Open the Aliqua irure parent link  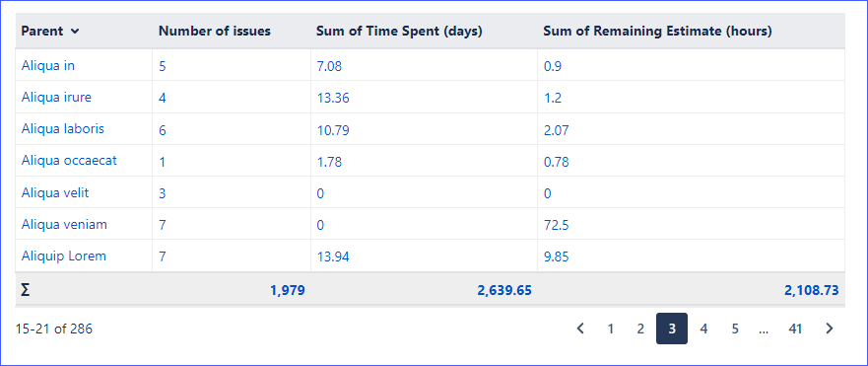point(56,97)
